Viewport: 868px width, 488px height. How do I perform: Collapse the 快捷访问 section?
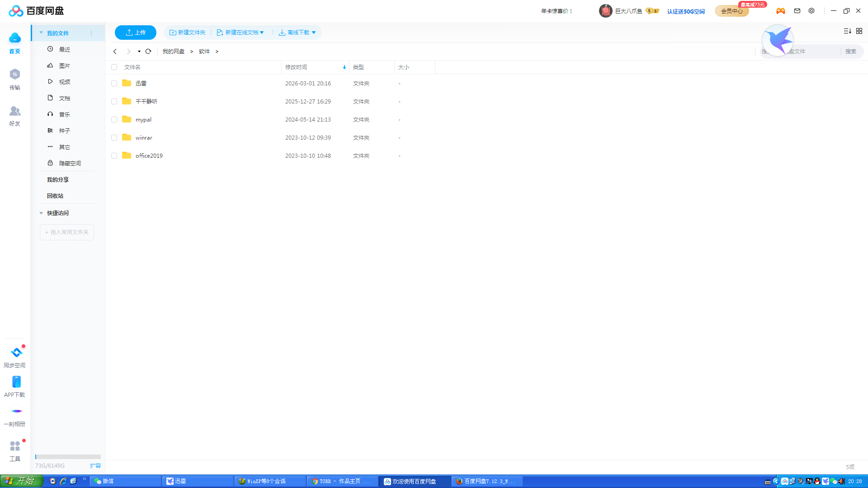41,213
